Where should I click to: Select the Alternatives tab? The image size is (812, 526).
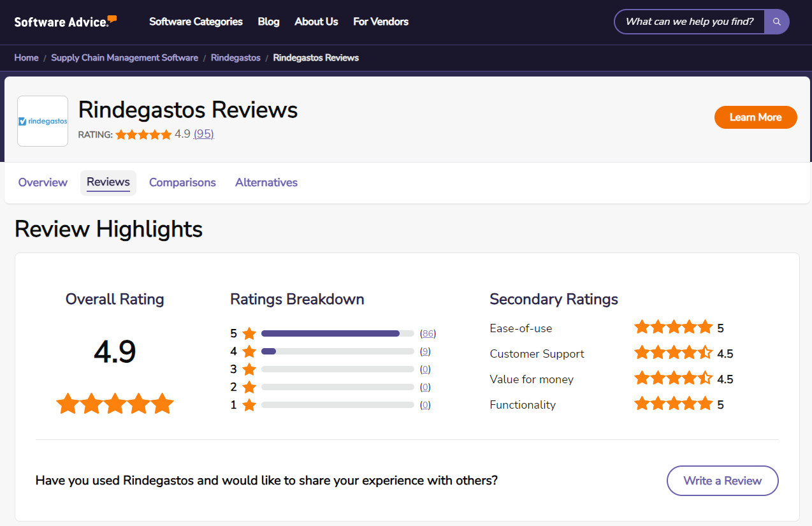point(266,182)
